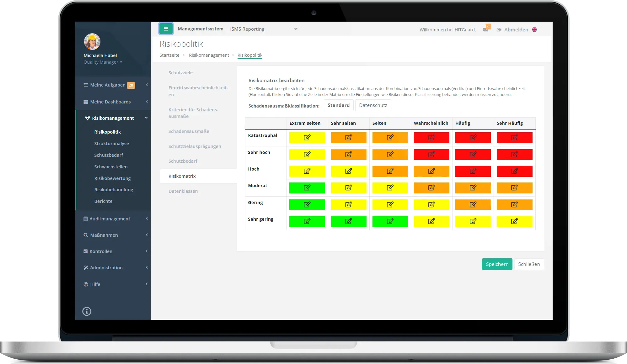
Task: Click the info icon at sidebar bottom
Action: [x=87, y=311]
